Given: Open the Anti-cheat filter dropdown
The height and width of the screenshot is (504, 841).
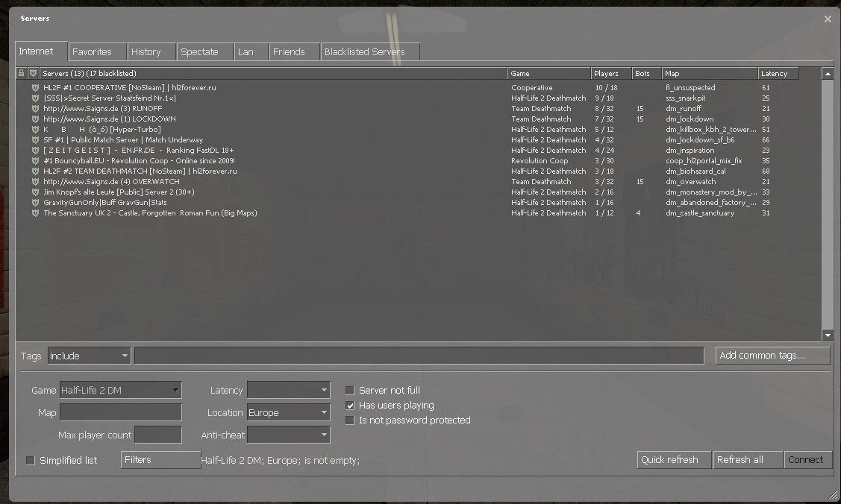Looking at the screenshot, I should pos(289,435).
